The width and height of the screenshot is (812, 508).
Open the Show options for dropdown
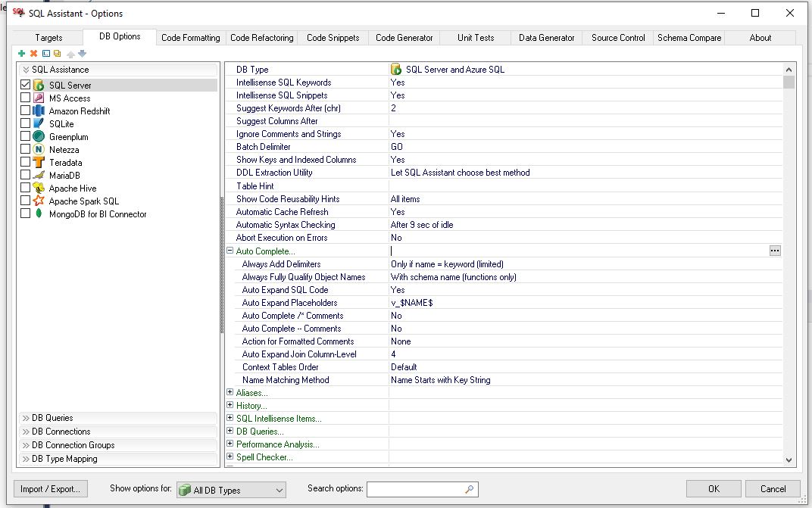click(x=232, y=490)
